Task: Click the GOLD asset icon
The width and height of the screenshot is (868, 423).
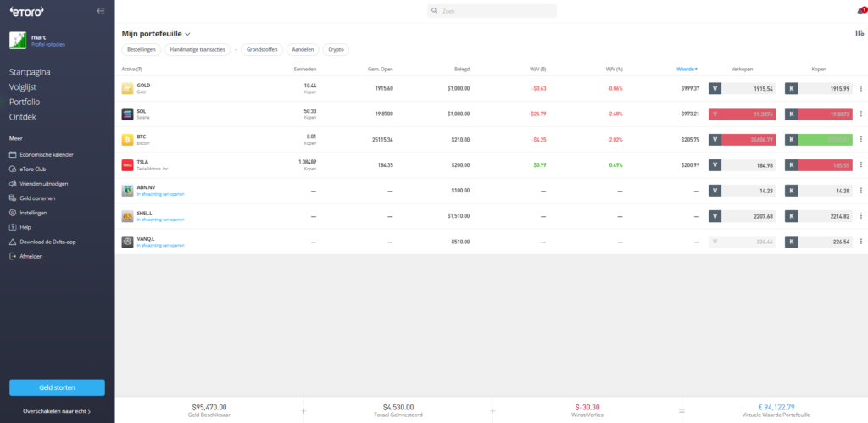Action: pyautogui.click(x=128, y=88)
